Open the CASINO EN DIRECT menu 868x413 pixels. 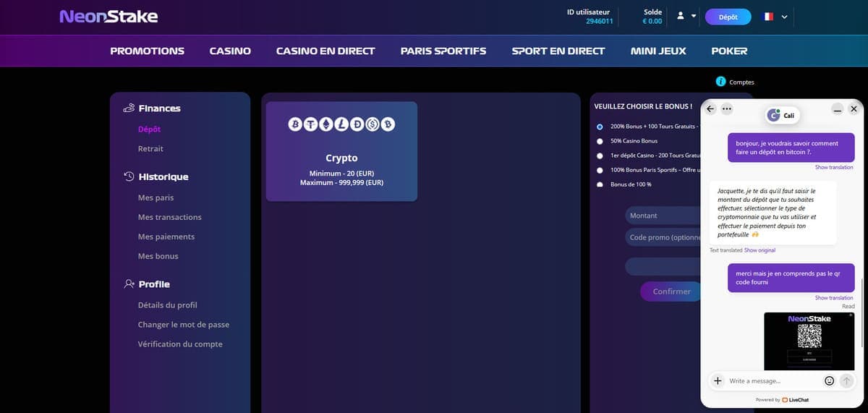pos(325,51)
